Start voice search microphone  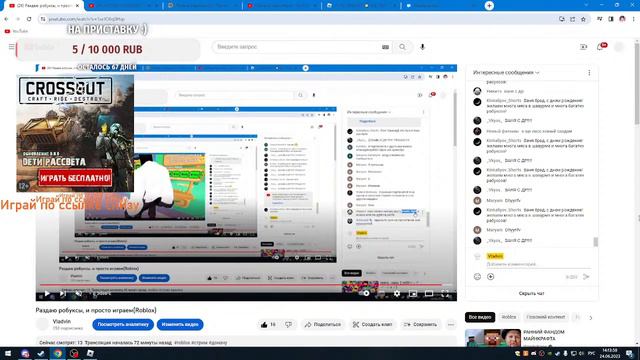point(422,47)
